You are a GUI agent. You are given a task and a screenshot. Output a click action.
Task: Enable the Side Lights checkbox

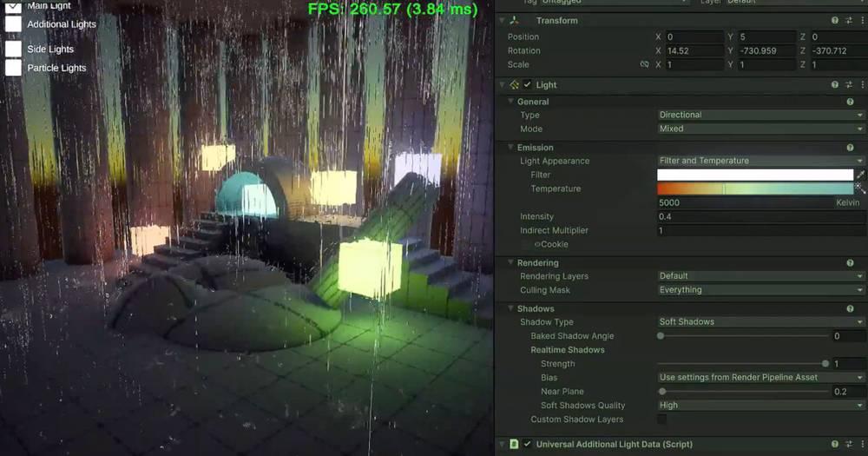click(x=13, y=49)
